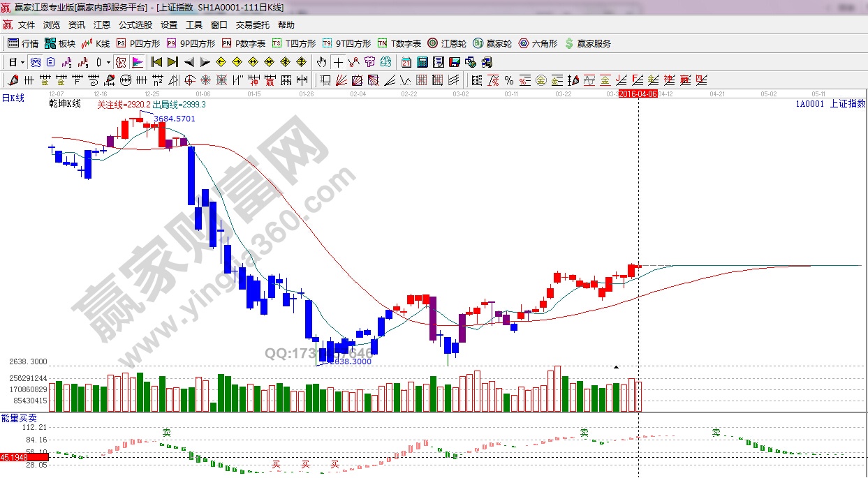Expand the candlestick type dropdown arrow
The width and height of the screenshot is (868, 478).
[108, 62]
